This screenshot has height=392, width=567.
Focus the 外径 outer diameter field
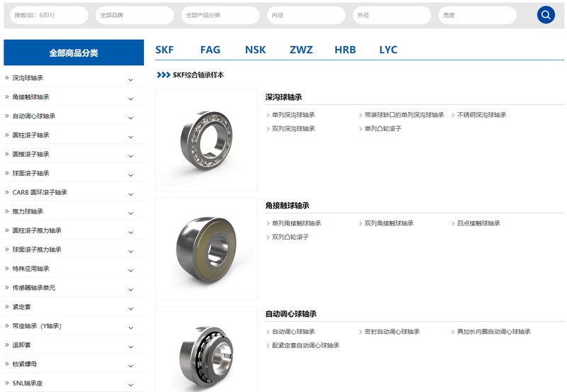391,15
